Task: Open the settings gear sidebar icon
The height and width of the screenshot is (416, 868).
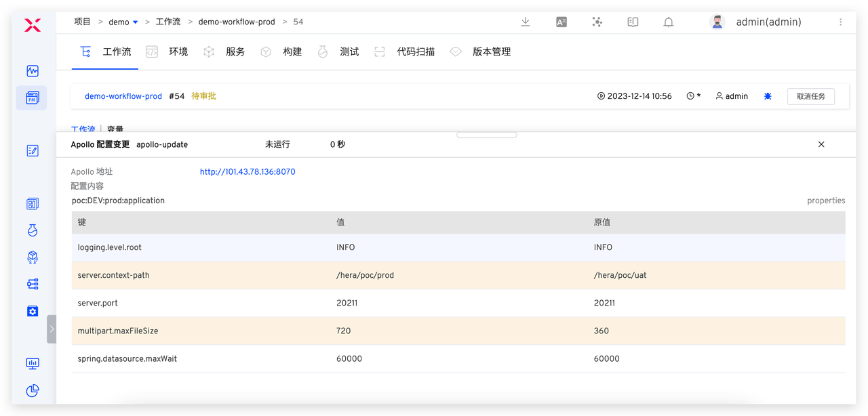Action: (33, 311)
